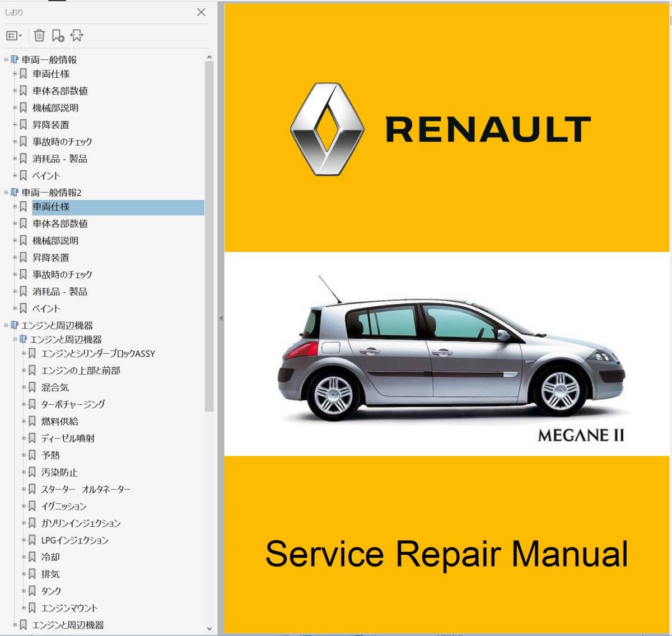Delete the selected bookmark with the trash icon
The width and height of the screenshot is (672, 636).
(x=39, y=36)
